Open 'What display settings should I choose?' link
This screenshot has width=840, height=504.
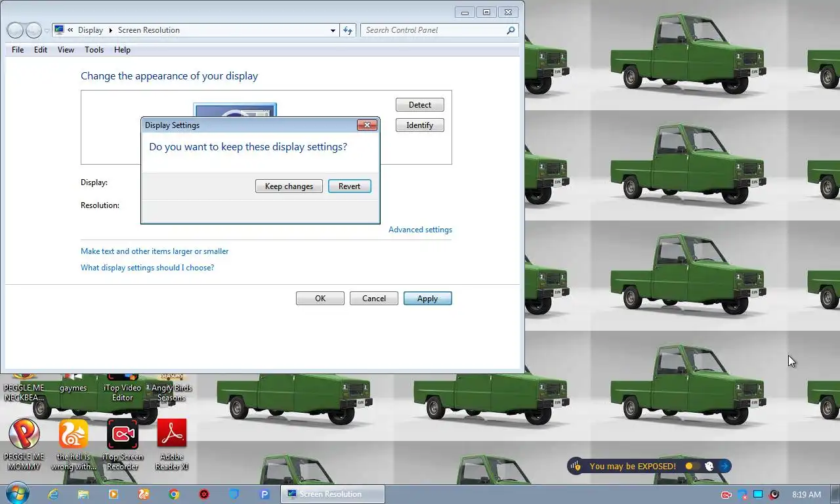click(147, 268)
